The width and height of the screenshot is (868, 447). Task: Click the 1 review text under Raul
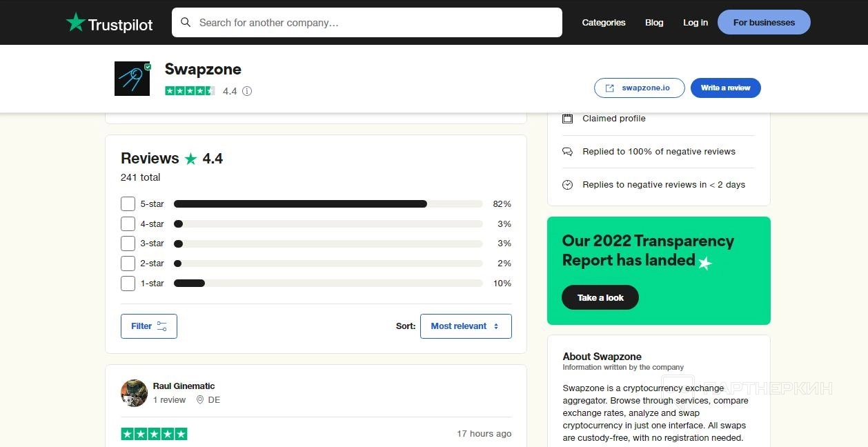tap(169, 400)
